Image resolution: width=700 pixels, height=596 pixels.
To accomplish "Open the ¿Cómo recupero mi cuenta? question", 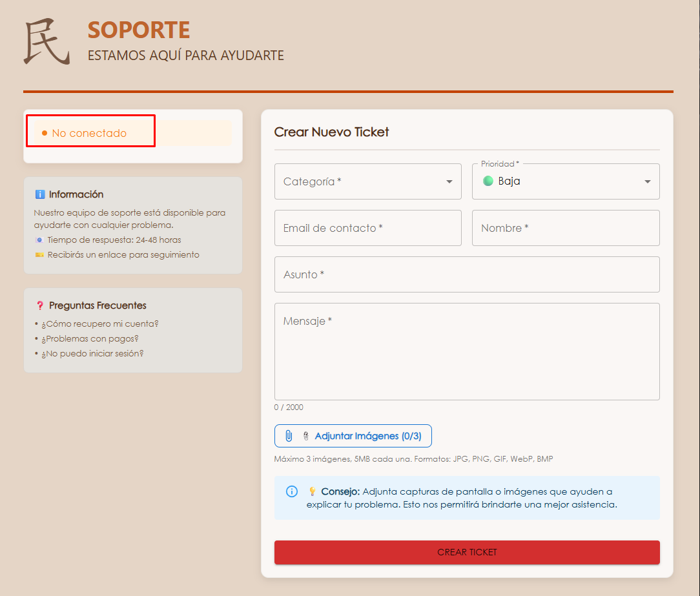I will [x=100, y=324].
